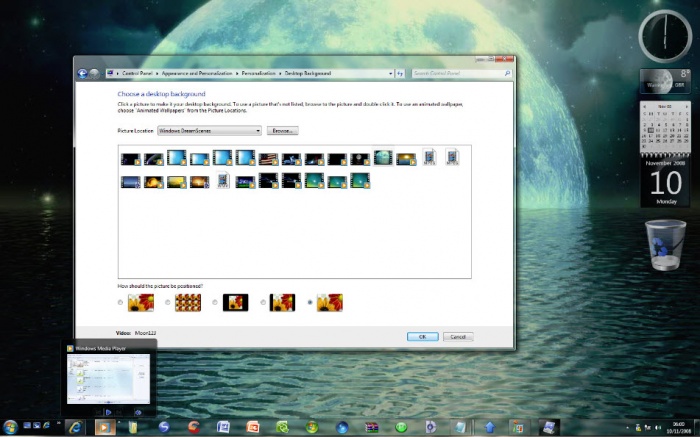Choose the selected last position radio button
Viewport: 700px width, 437px height.
pyautogui.click(x=310, y=303)
